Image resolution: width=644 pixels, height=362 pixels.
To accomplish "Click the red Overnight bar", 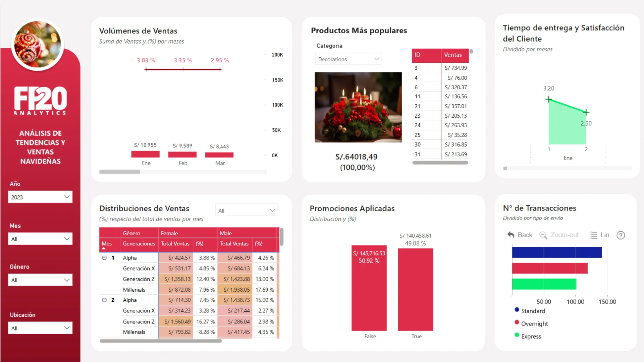I will [x=550, y=268].
